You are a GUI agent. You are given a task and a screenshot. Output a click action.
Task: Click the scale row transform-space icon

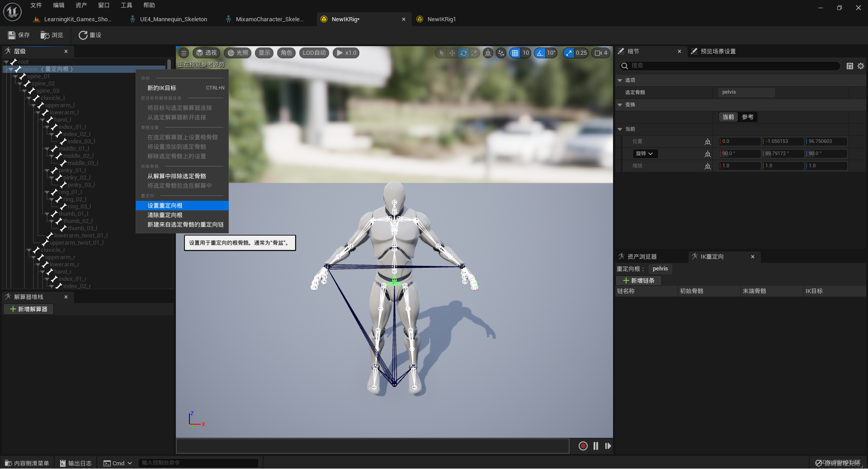(x=708, y=166)
